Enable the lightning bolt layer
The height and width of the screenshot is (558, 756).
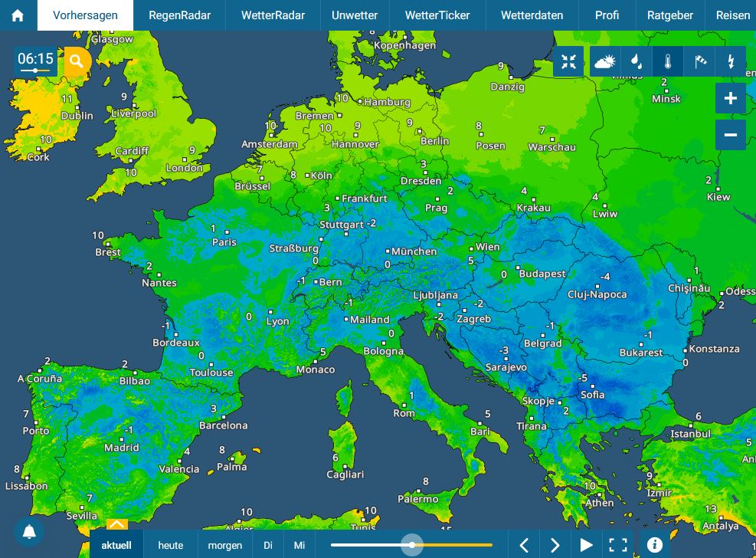pos(731,62)
